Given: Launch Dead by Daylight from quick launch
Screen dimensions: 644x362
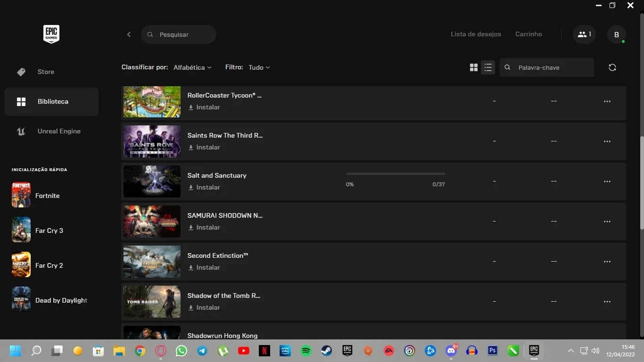Looking at the screenshot, I should coord(50,300).
